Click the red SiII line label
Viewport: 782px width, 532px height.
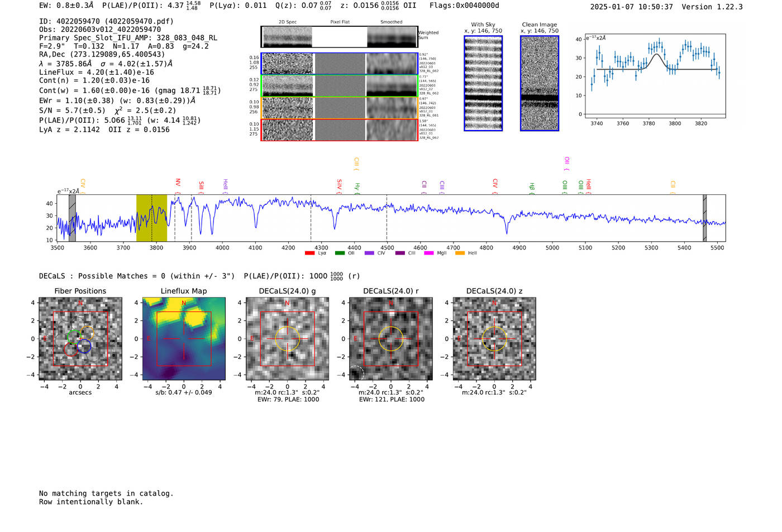coord(201,187)
